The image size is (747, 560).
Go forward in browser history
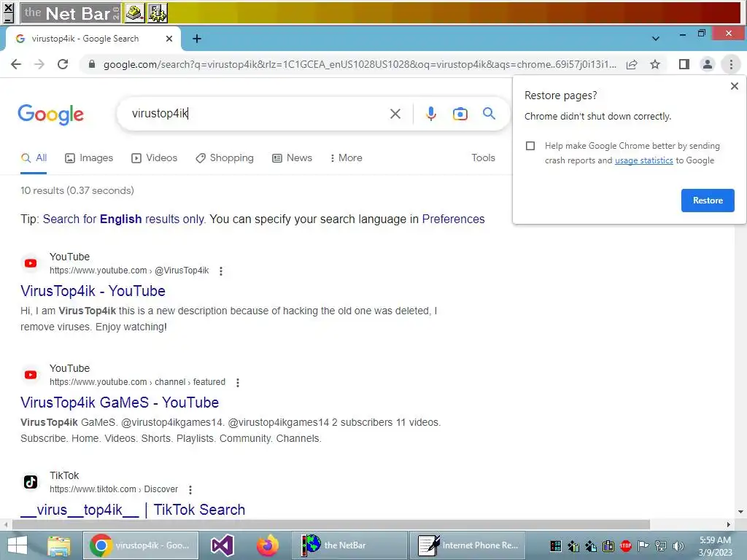coord(39,64)
